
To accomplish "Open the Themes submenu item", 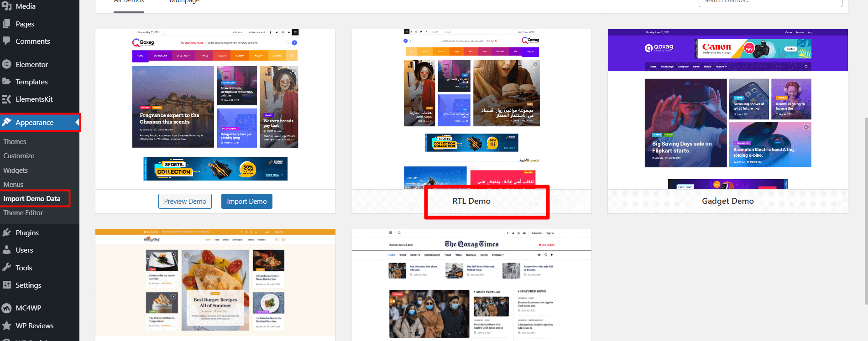I will tap(15, 142).
